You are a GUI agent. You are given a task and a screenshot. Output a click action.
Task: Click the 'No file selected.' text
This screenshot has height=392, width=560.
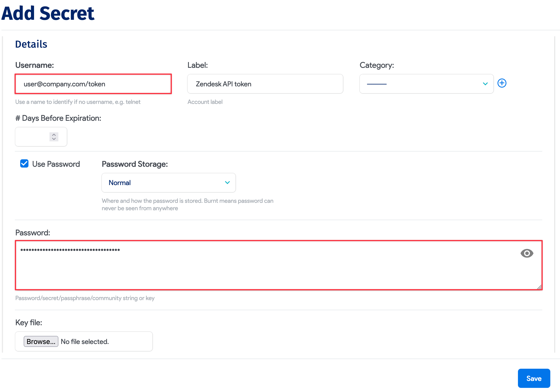click(x=85, y=342)
